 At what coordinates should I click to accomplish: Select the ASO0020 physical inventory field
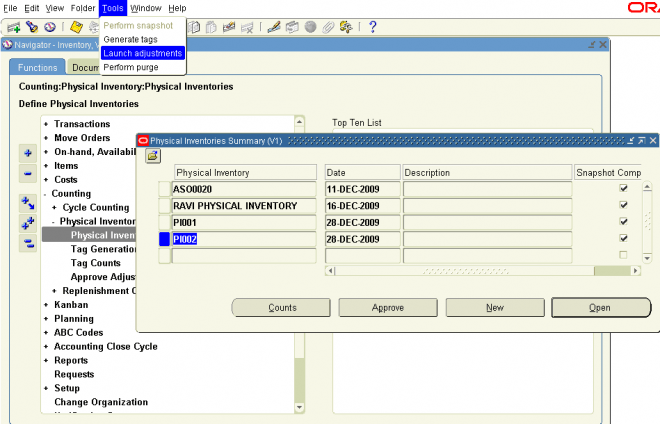[244, 189]
